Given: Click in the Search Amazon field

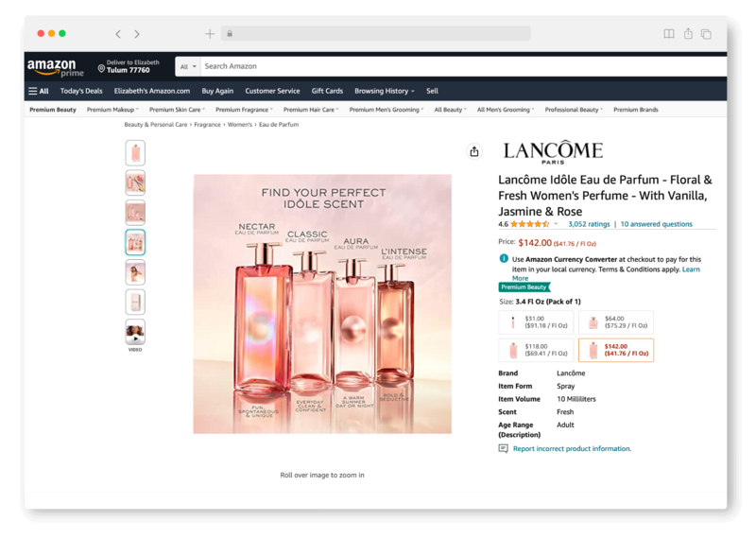Looking at the screenshot, I should pyautogui.click(x=463, y=66).
